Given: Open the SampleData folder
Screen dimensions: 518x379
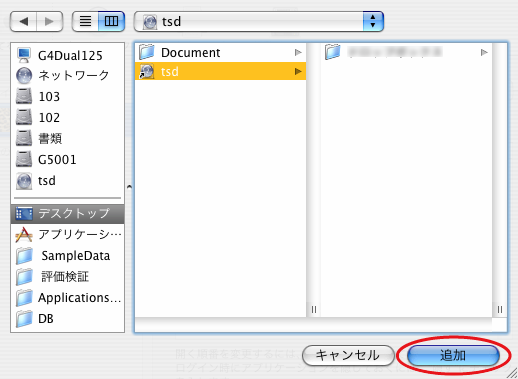Looking at the screenshot, I should pos(68,256).
